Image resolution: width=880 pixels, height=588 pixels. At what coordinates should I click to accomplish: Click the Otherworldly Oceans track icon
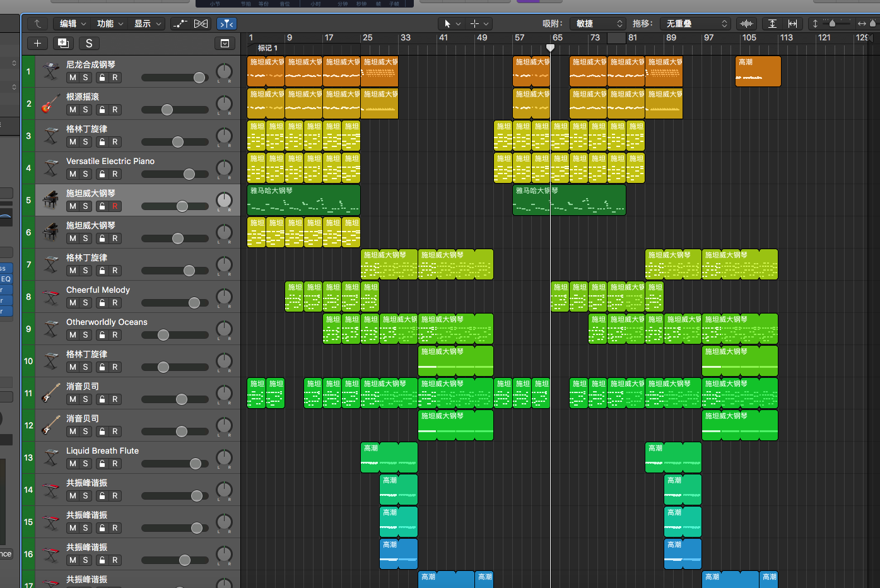point(50,328)
